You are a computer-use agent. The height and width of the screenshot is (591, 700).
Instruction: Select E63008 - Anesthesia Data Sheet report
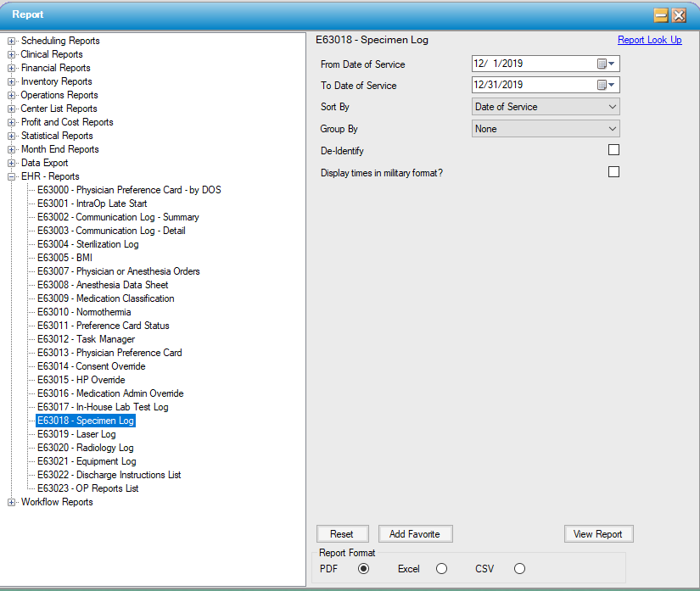coord(103,285)
